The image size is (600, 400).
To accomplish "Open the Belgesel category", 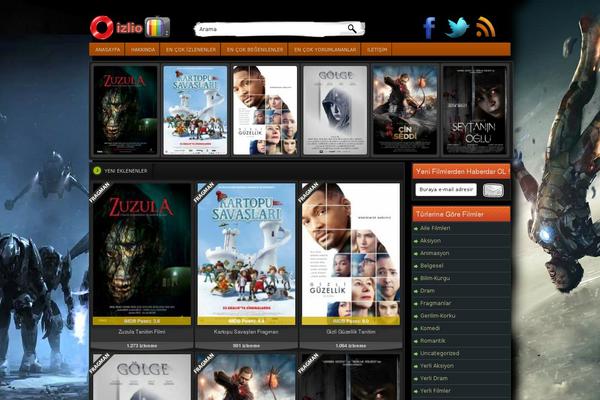I will click(432, 266).
